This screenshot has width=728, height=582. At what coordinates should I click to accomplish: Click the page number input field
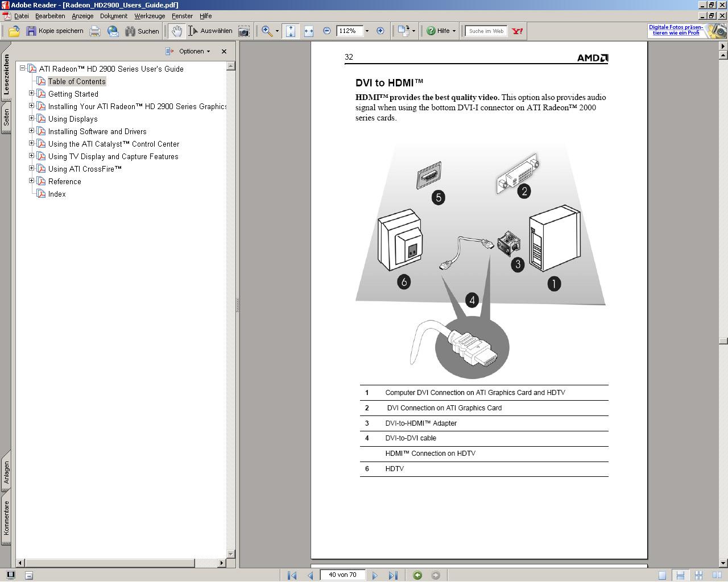pyautogui.click(x=343, y=575)
